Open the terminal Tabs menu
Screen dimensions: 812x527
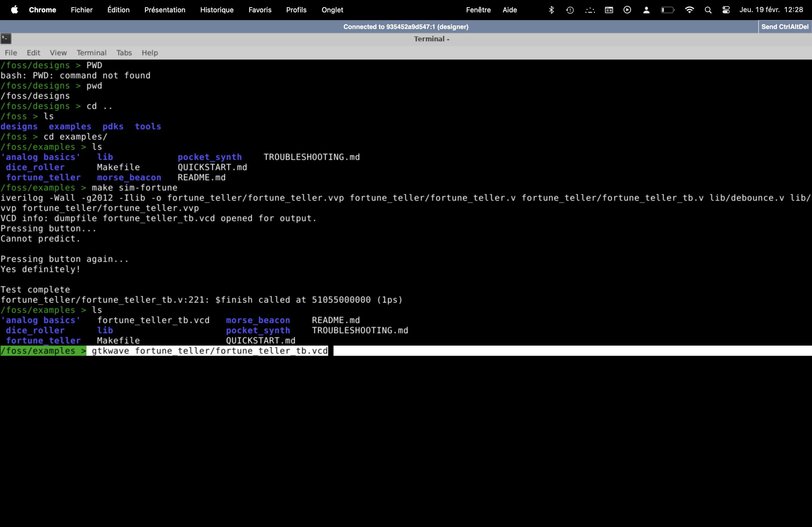(x=124, y=53)
